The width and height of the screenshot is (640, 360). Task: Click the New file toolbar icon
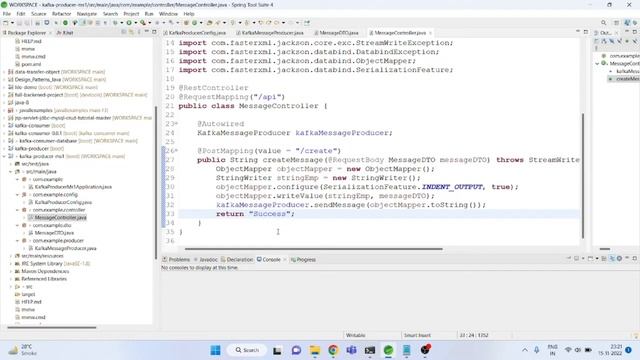pyautogui.click(x=6, y=23)
